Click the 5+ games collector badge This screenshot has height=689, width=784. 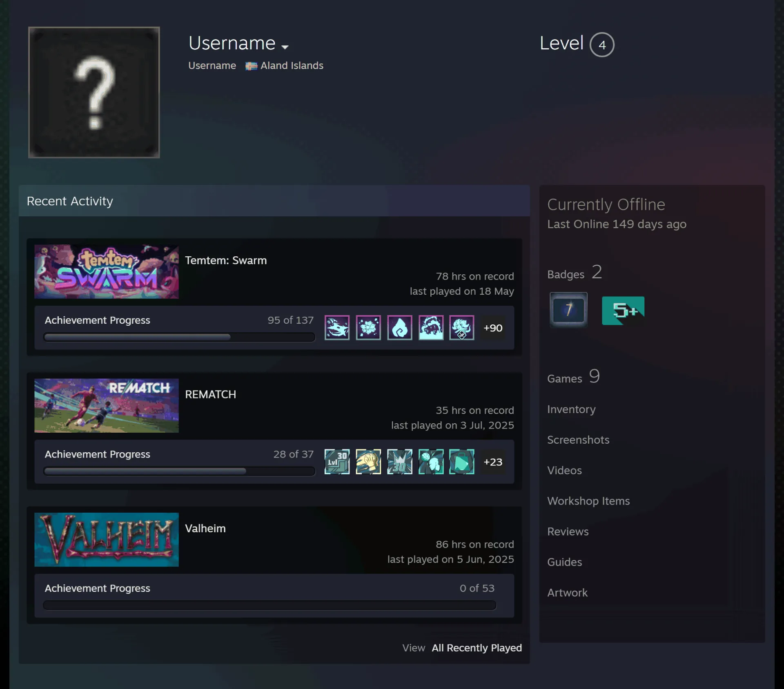[623, 311]
